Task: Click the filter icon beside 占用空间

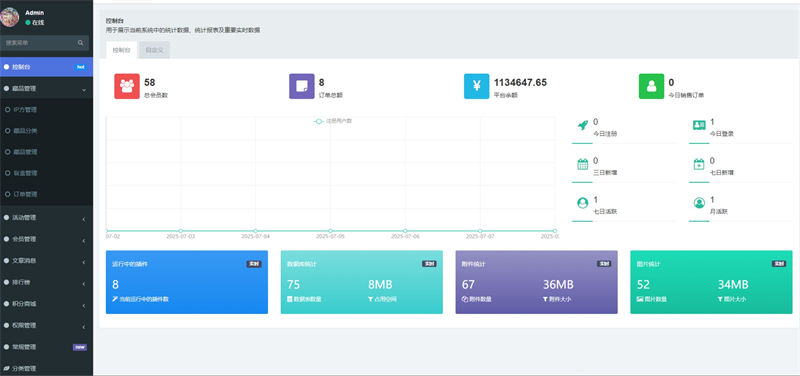Action: [x=370, y=299]
